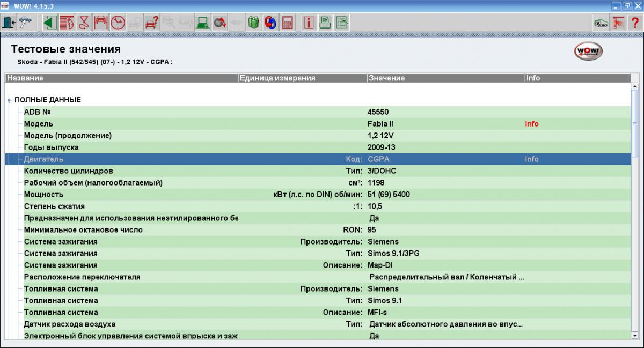Open the green document notes icon
Image resolution: width=644 pixels, height=348 pixels.
tap(342, 23)
